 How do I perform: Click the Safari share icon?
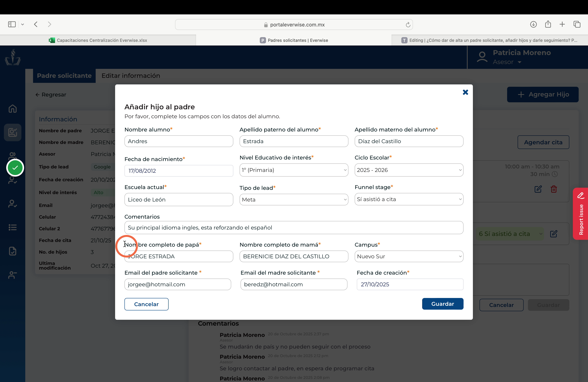click(x=548, y=24)
